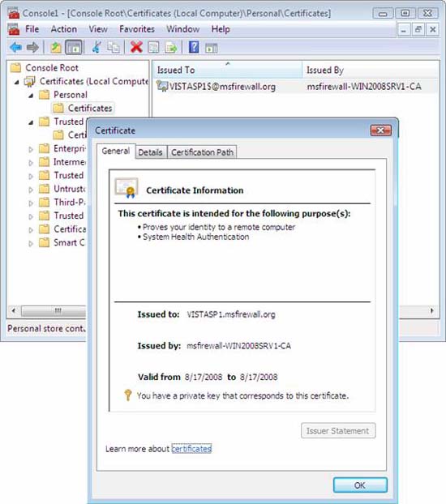Open the View menu
Image resolution: width=446 pixels, height=504 pixels.
pyautogui.click(x=98, y=29)
